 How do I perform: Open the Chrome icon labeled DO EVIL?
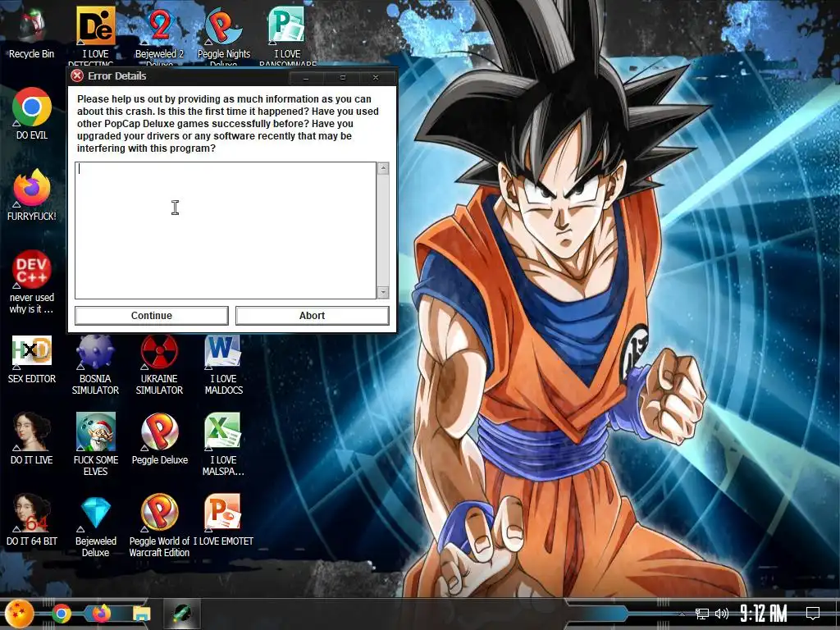(x=32, y=107)
